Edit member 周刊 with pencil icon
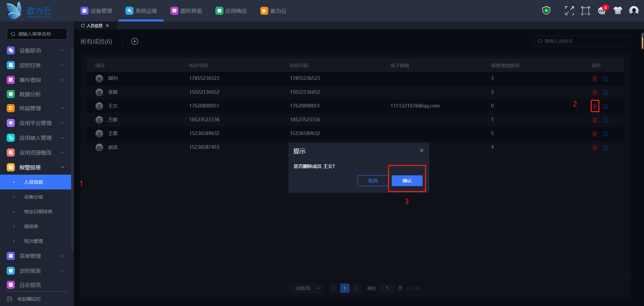Screen dimensions: 644x306 (605, 79)
